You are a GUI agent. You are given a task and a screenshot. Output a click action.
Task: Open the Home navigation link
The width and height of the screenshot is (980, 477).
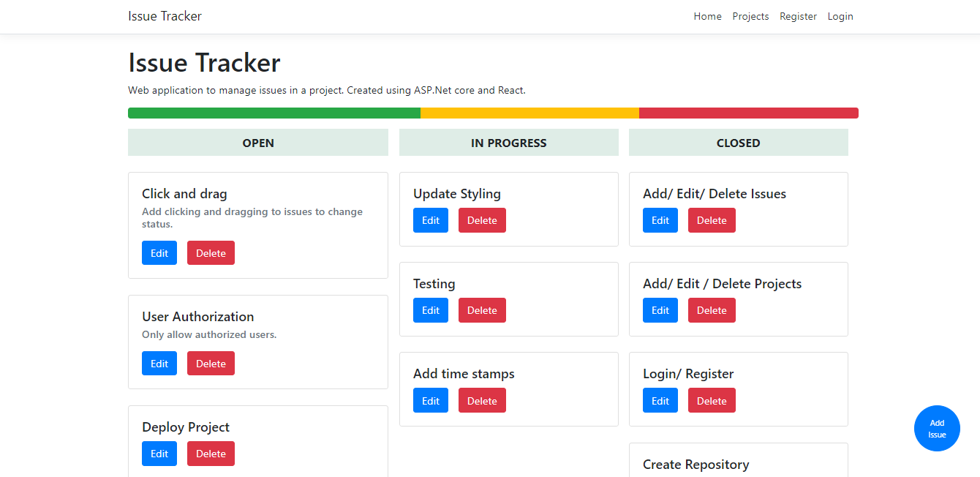707,16
